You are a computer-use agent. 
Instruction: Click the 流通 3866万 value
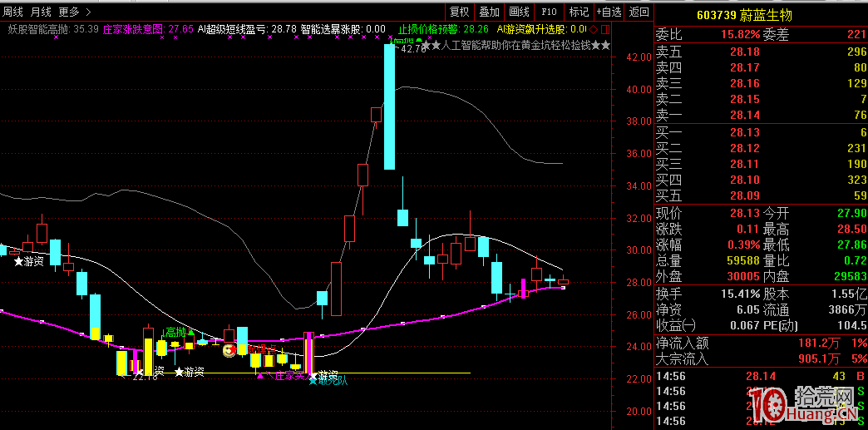[x=849, y=310]
